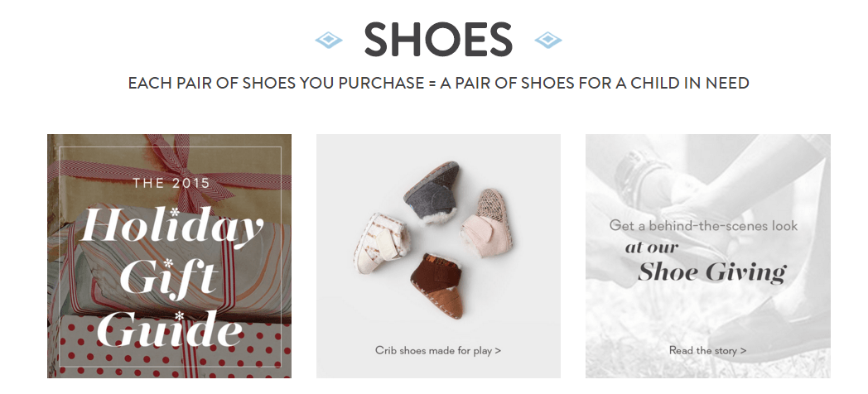Click THE 2015 text on gift banner
The height and width of the screenshot is (394, 868).
(x=171, y=183)
